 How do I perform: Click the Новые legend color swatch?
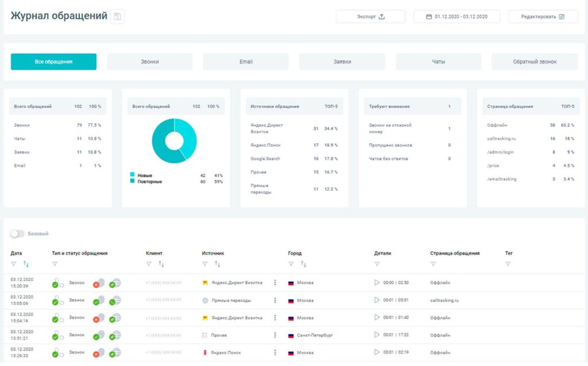click(x=132, y=174)
